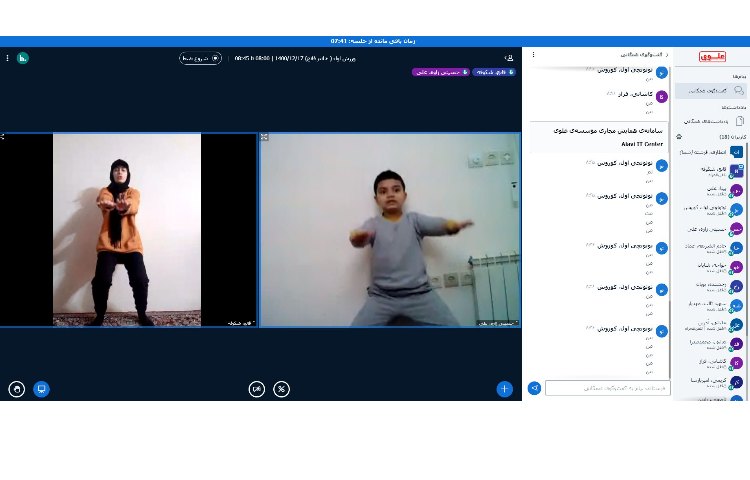Click the screen share button
The image size is (750, 480).
tap(41, 388)
